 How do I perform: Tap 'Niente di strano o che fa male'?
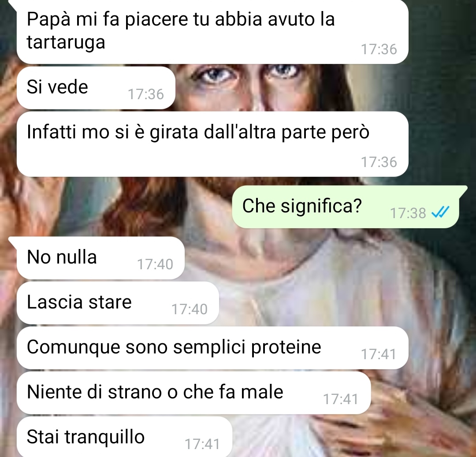[x=193, y=393]
